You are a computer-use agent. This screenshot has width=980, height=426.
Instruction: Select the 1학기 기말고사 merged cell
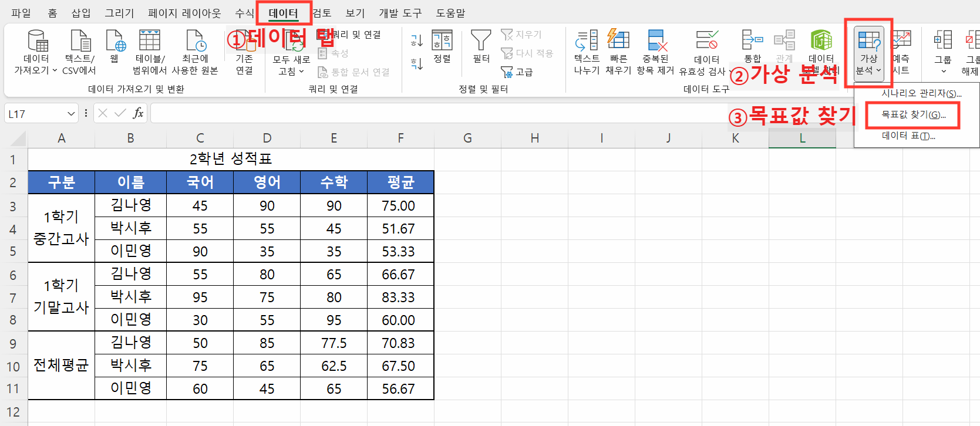pos(61,296)
